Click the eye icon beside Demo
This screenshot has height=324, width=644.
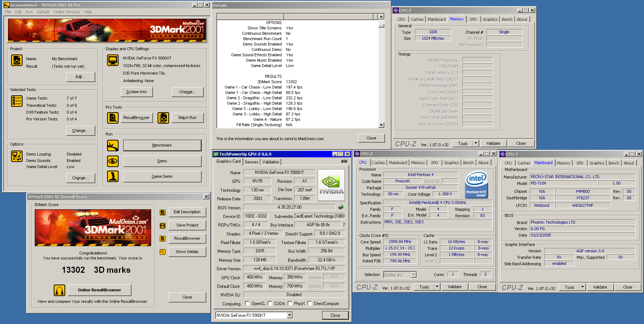113,161
